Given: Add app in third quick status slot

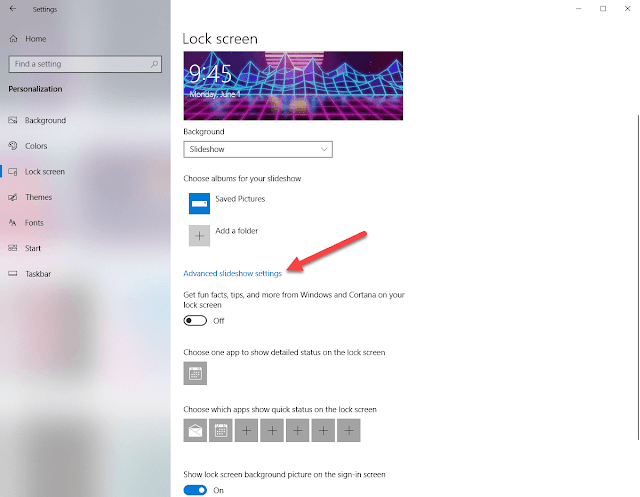Looking at the screenshot, I should pos(247,430).
